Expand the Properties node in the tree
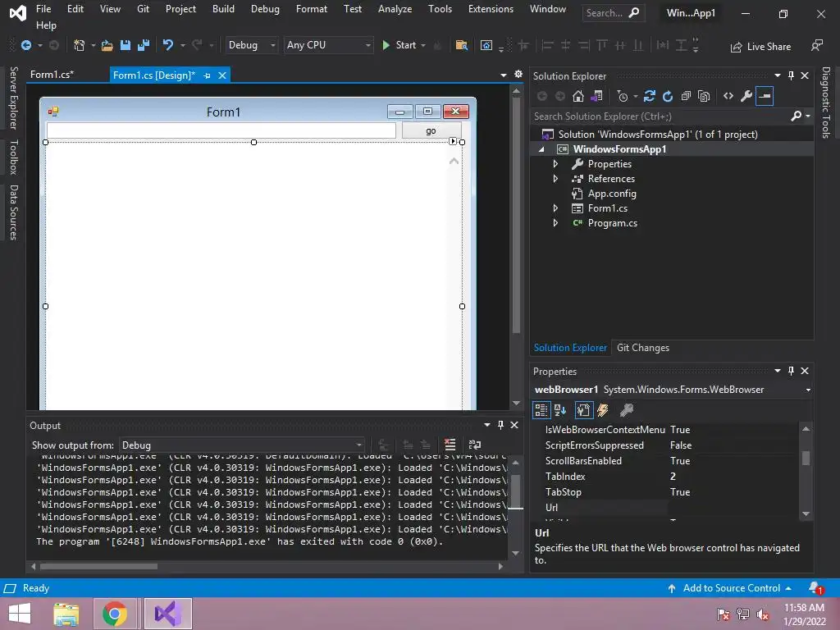The width and height of the screenshot is (840, 630). [x=555, y=164]
